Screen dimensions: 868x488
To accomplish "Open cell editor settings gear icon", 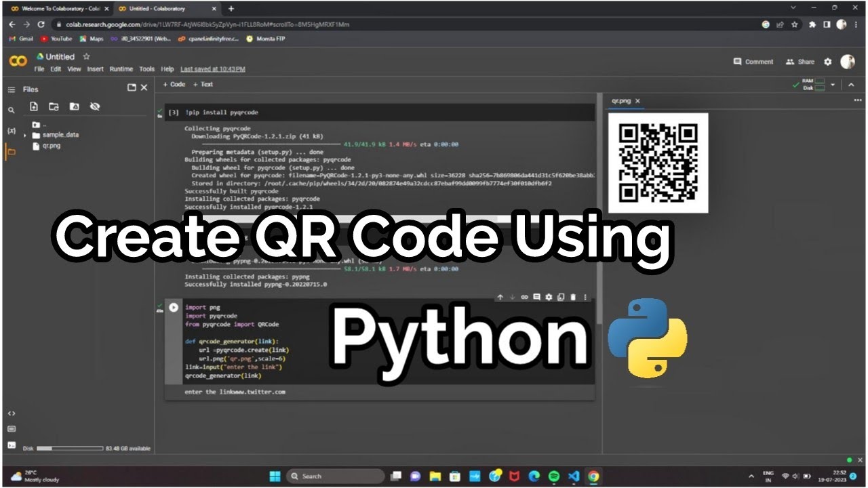I will pyautogui.click(x=549, y=297).
